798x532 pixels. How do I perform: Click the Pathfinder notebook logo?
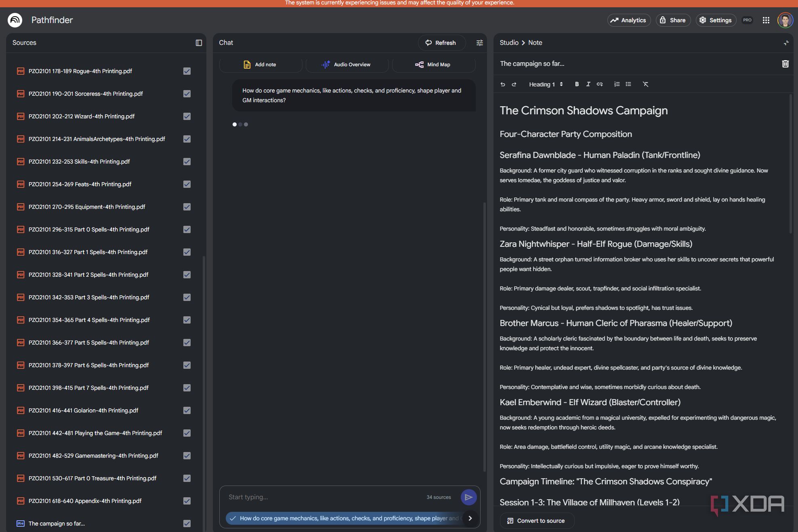coord(15,20)
